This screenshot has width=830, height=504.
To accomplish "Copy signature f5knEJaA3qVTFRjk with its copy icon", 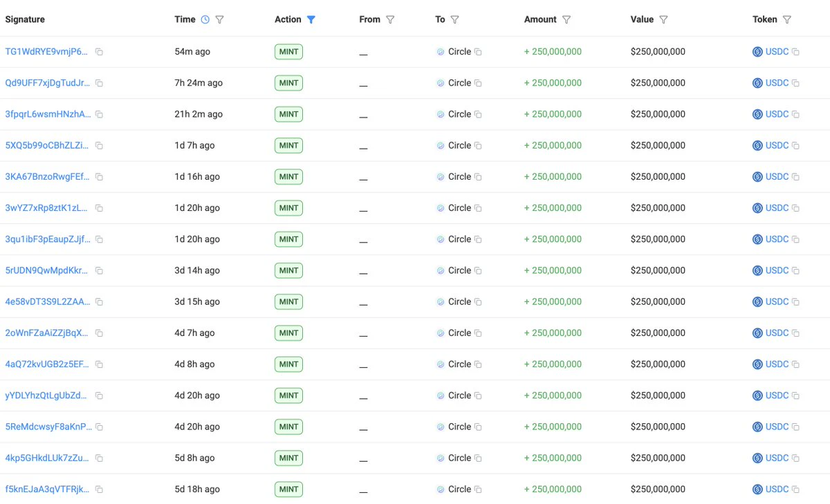I will (99, 489).
